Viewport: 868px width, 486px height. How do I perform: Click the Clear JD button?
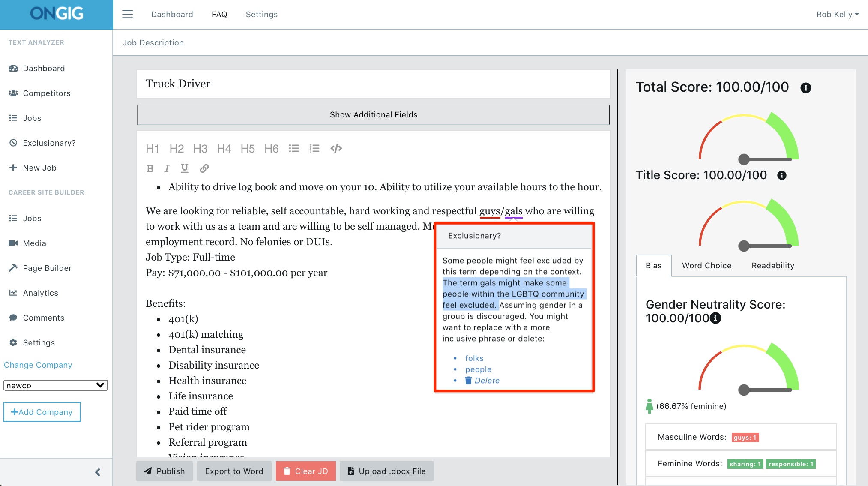pyautogui.click(x=305, y=471)
